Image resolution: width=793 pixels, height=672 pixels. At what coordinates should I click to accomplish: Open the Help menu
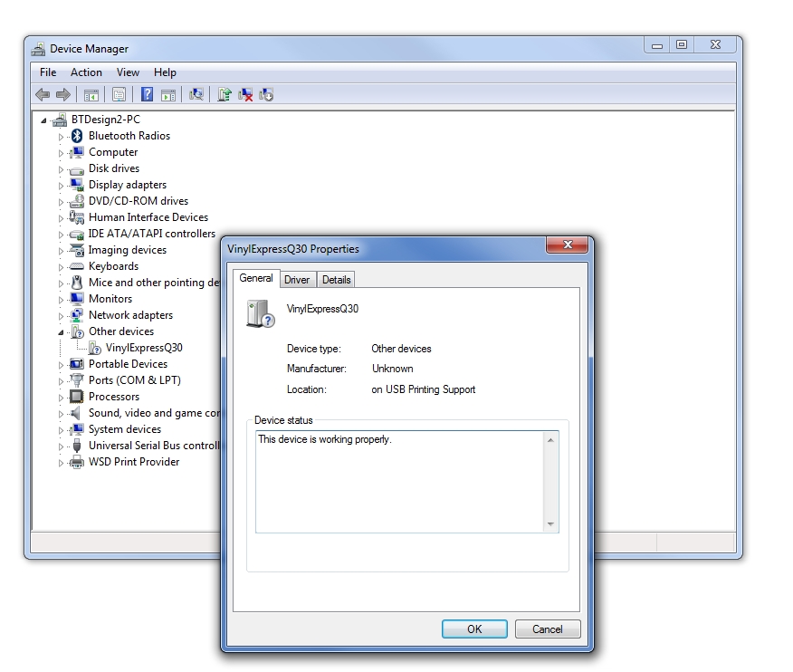165,72
